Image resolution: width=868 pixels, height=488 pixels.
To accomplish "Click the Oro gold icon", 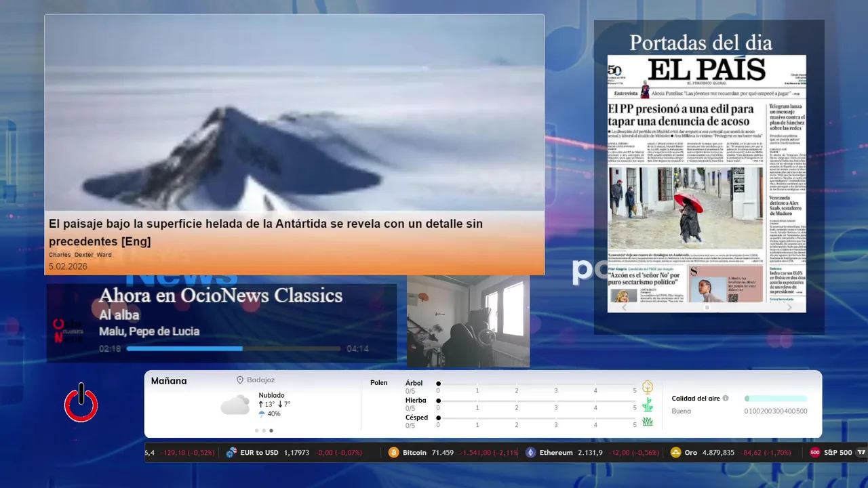I will (x=675, y=453).
